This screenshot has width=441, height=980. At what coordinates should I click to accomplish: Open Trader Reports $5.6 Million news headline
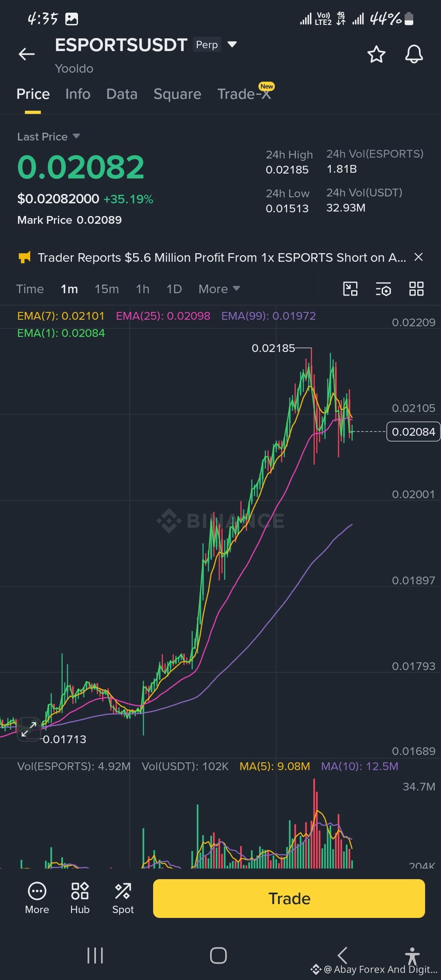click(222, 257)
